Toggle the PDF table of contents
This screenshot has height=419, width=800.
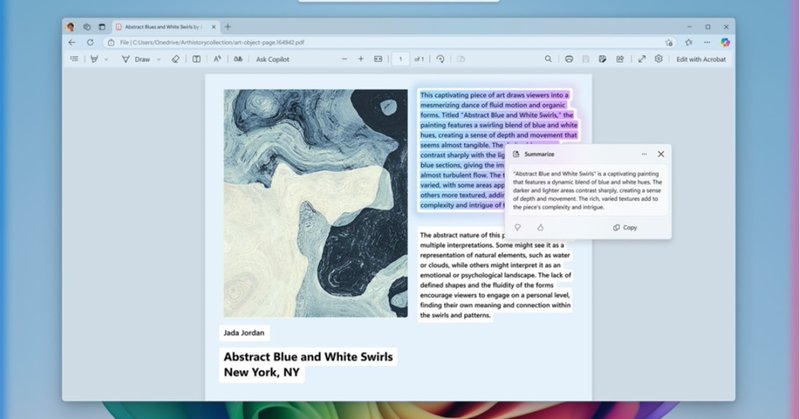pyautogui.click(x=74, y=59)
